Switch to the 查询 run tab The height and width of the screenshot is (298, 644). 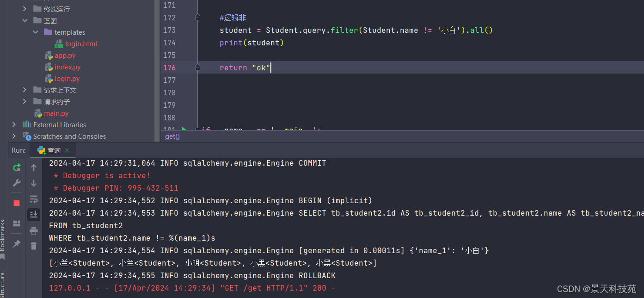point(54,150)
